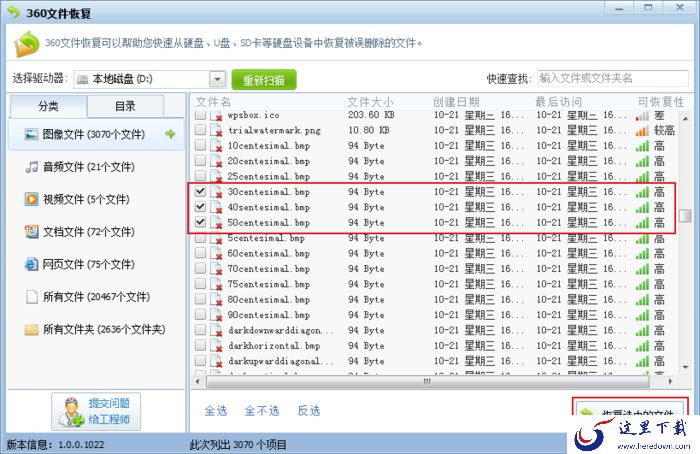Screen dimensions: 700x454
Task: Click file icon of 90centesimal.bmp
Action: pos(217,315)
